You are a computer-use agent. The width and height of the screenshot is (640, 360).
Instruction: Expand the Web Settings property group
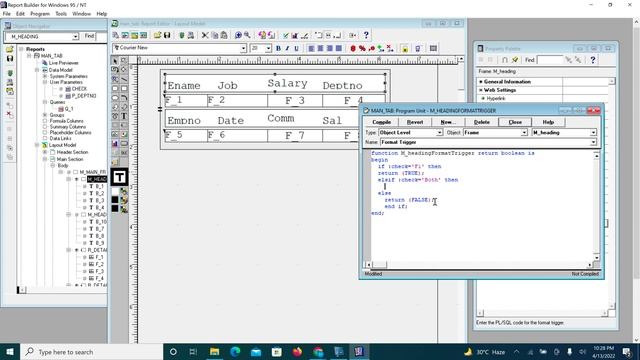pos(481,90)
